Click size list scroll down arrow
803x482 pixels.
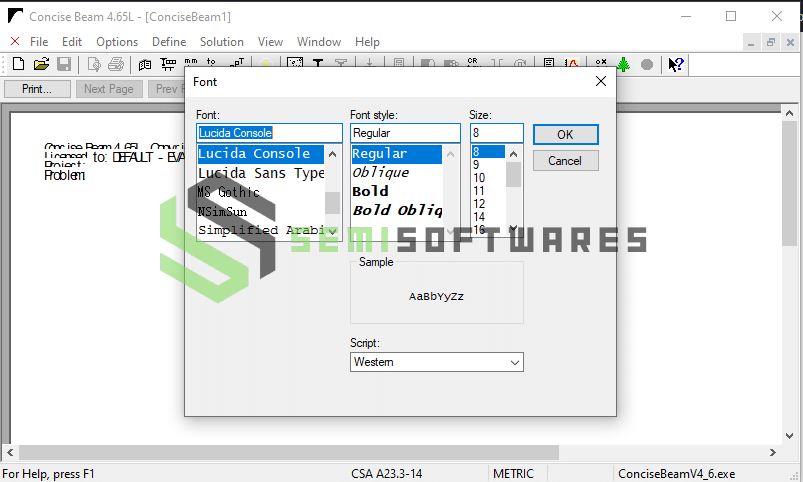(x=514, y=228)
